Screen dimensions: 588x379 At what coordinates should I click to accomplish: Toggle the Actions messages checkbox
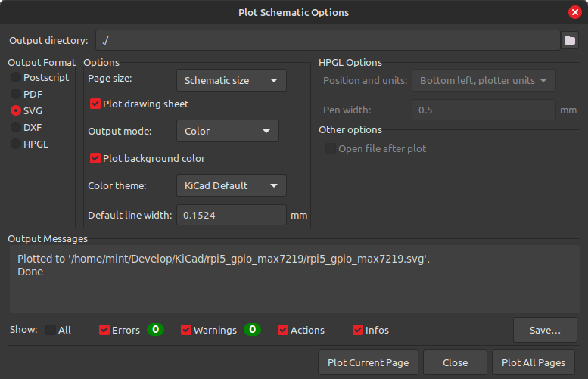tap(283, 330)
